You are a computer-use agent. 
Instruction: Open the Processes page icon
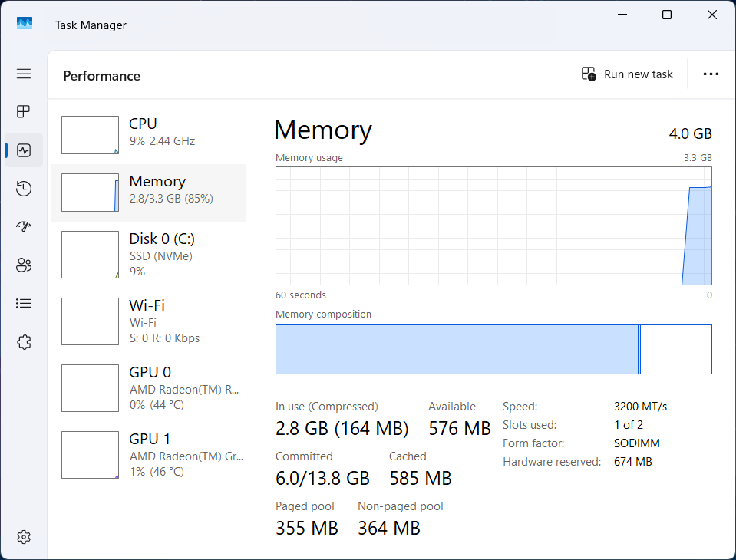coord(23,111)
